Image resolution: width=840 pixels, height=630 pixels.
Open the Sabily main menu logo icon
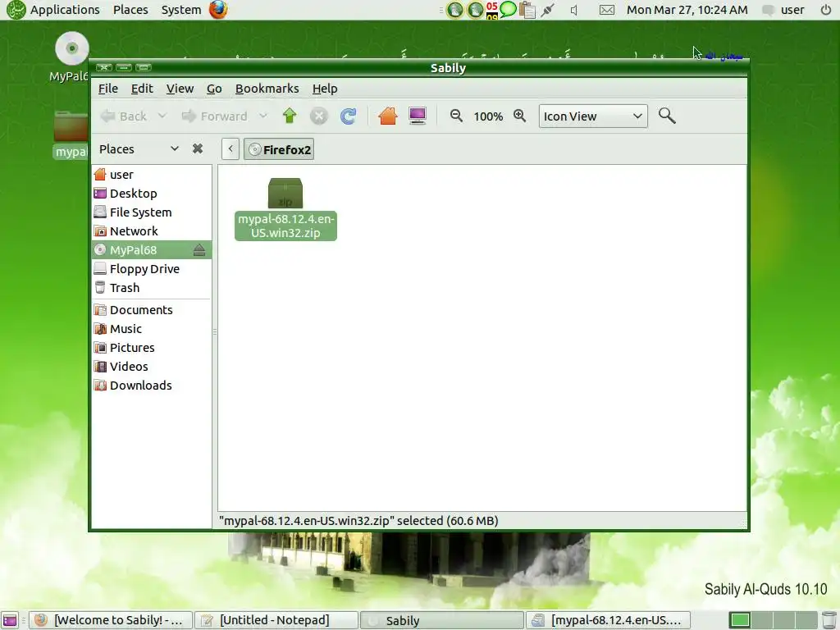click(16, 10)
